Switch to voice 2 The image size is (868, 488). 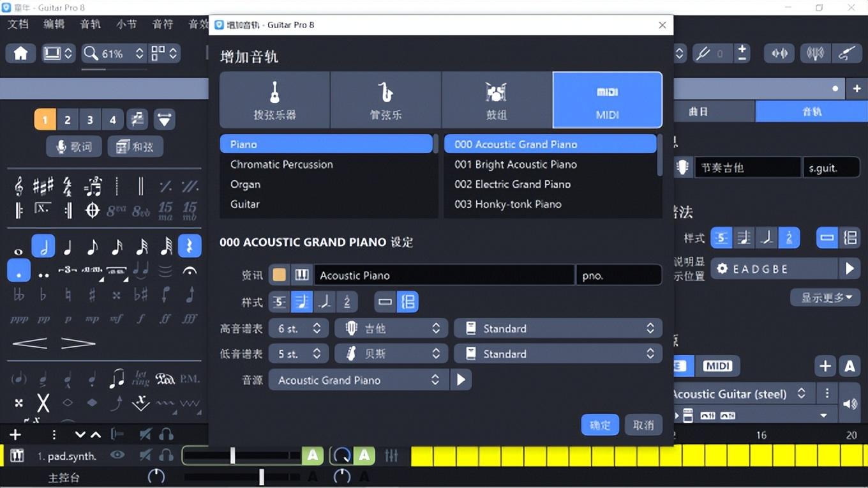pos(68,119)
